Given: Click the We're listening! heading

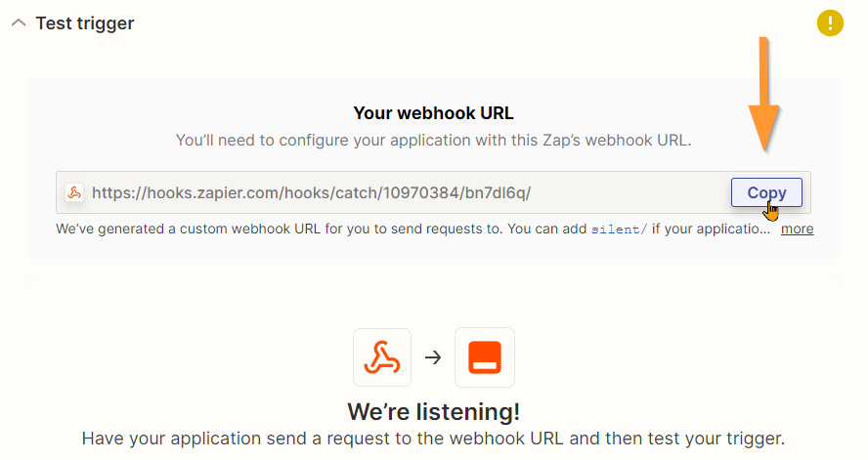Looking at the screenshot, I should pyautogui.click(x=433, y=411).
